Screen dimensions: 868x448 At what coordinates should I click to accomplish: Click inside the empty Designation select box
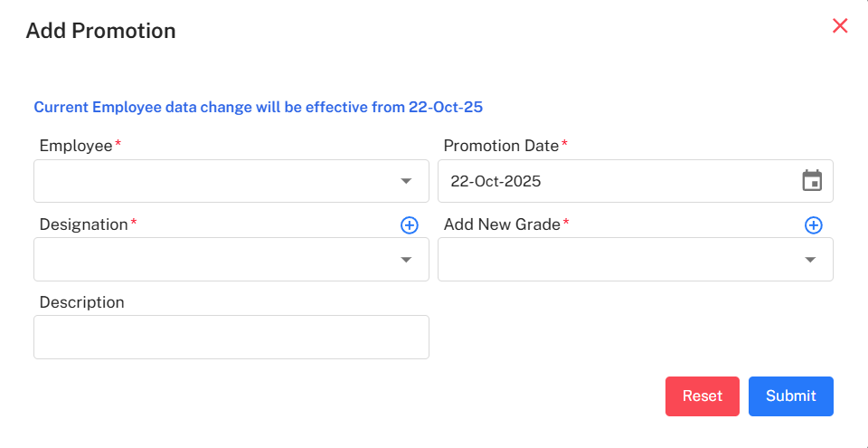(212, 261)
